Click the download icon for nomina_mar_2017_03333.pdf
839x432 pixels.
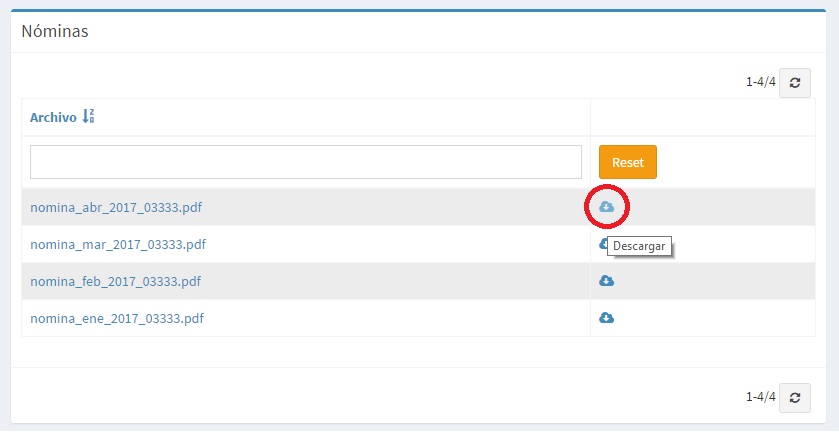[603, 243]
